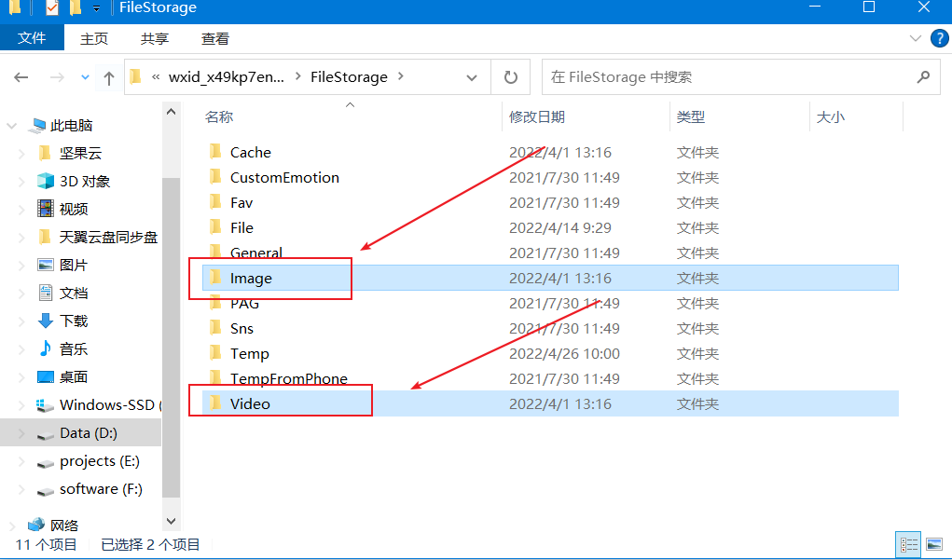This screenshot has width=952, height=560.
Task: Click the 此电脑 computer icon
Action: tap(37, 125)
